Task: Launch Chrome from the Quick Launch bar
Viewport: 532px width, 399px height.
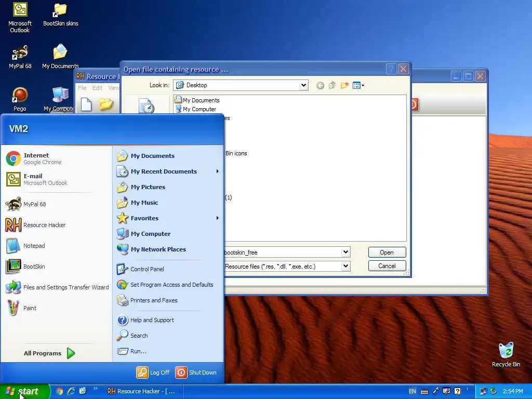Action: (x=59, y=391)
